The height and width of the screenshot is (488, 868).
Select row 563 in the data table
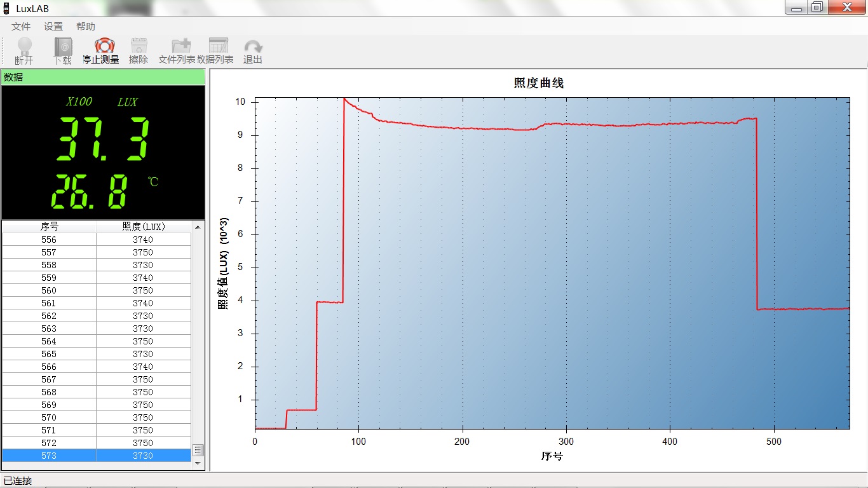97,329
